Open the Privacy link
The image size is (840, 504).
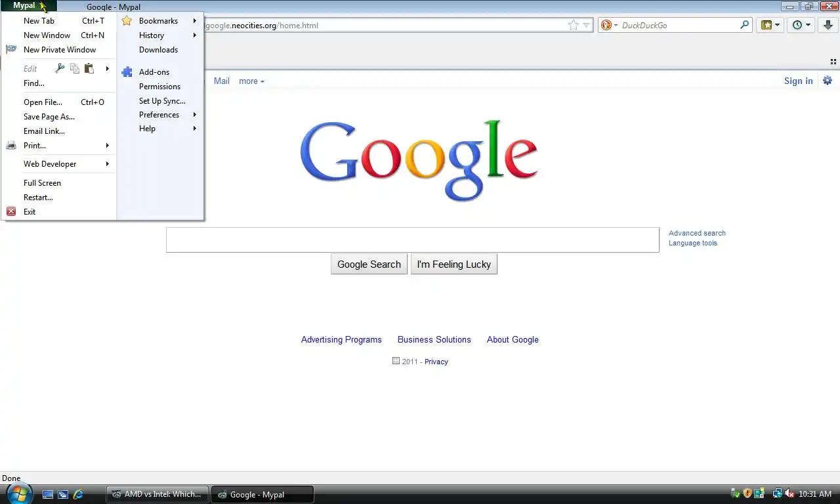pos(436,362)
